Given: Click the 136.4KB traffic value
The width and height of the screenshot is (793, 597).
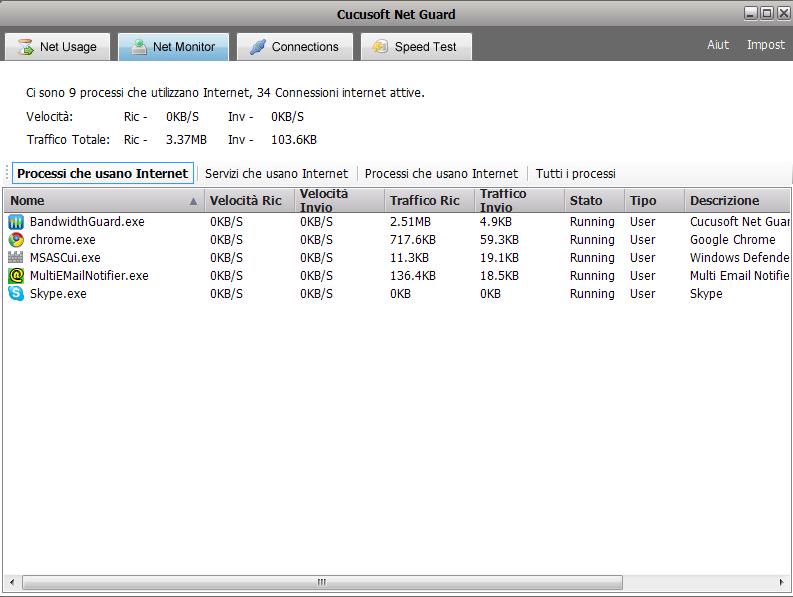Looking at the screenshot, I should point(413,276).
